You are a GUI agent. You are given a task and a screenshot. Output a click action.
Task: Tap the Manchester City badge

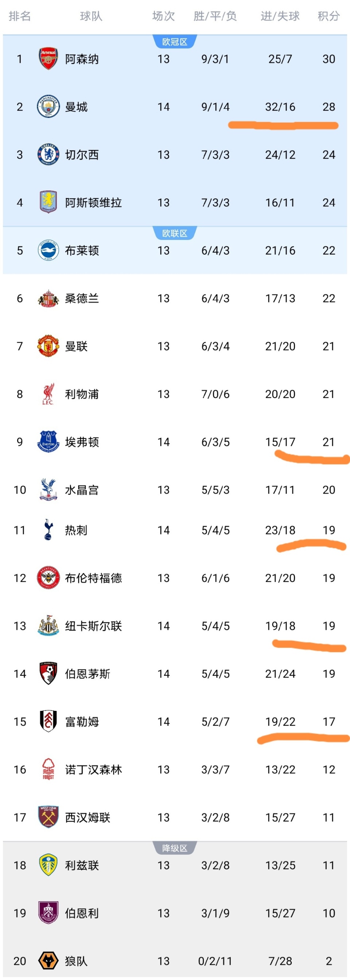click(x=48, y=107)
